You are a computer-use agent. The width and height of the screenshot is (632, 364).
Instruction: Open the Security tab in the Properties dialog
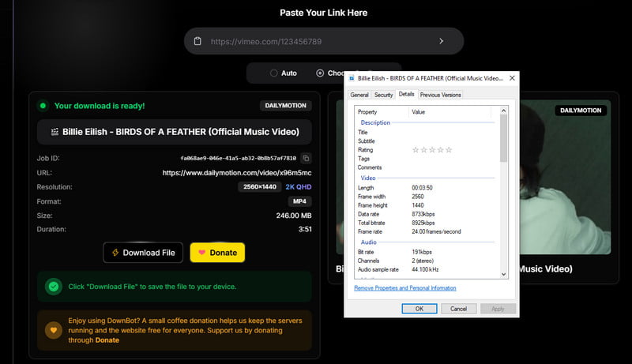383,95
